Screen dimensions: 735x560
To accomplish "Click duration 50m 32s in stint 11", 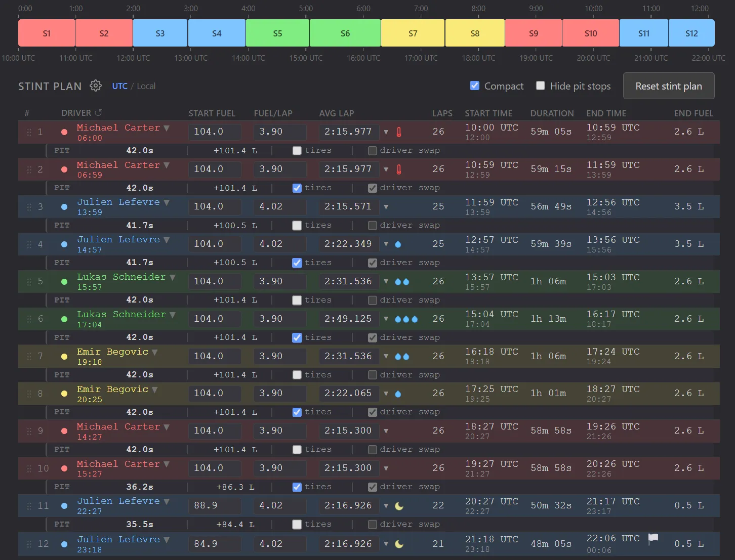I will pos(551,506).
